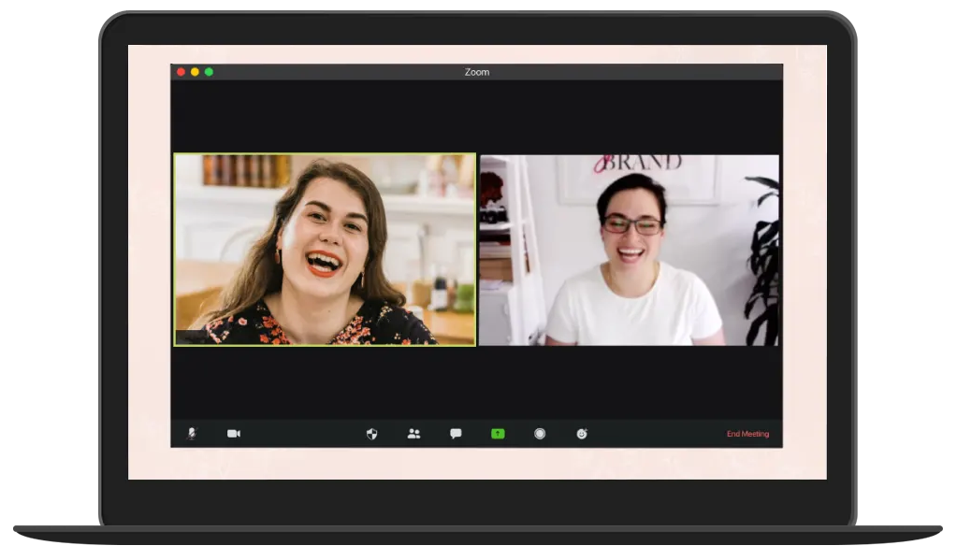This screenshot has height=560, width=957.
Task: Unmute the microphone in Zoom toolbar
Action: coord(192,434)
